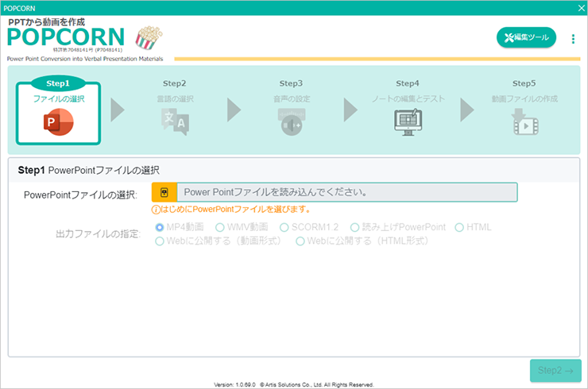Click the PowerPoint icon in Step1

(59, 121)
